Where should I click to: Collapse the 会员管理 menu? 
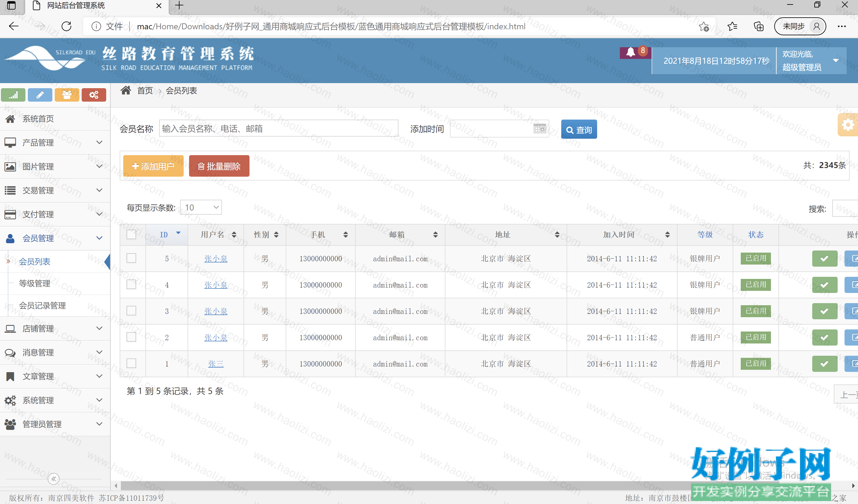coord(55,238)
